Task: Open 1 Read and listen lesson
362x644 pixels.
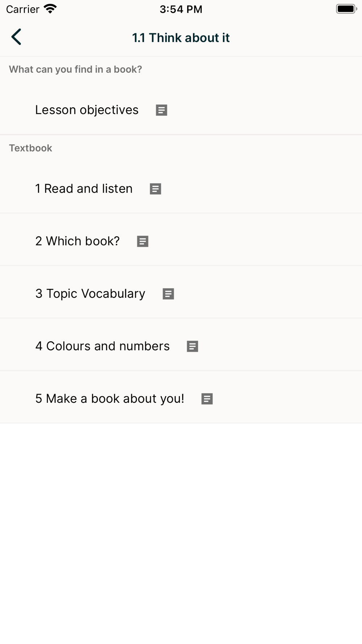Action: click(84, 189)
